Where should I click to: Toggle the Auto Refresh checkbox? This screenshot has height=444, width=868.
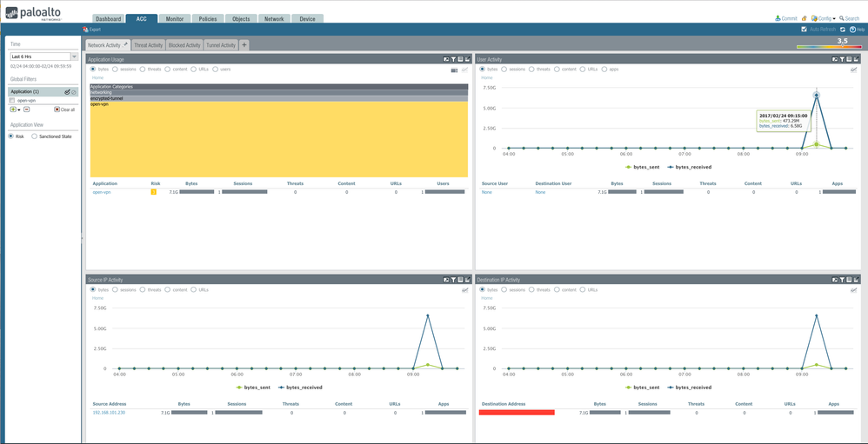pyautogui.click(x=805, y=29)
